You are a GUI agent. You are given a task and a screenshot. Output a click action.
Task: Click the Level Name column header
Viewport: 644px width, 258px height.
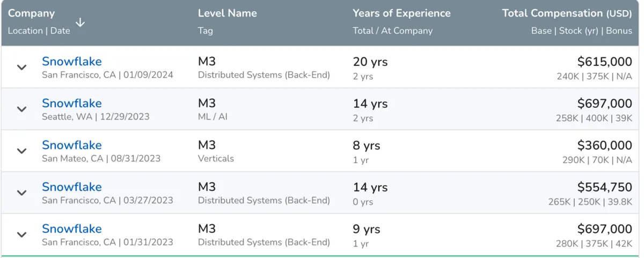point(227,13)
